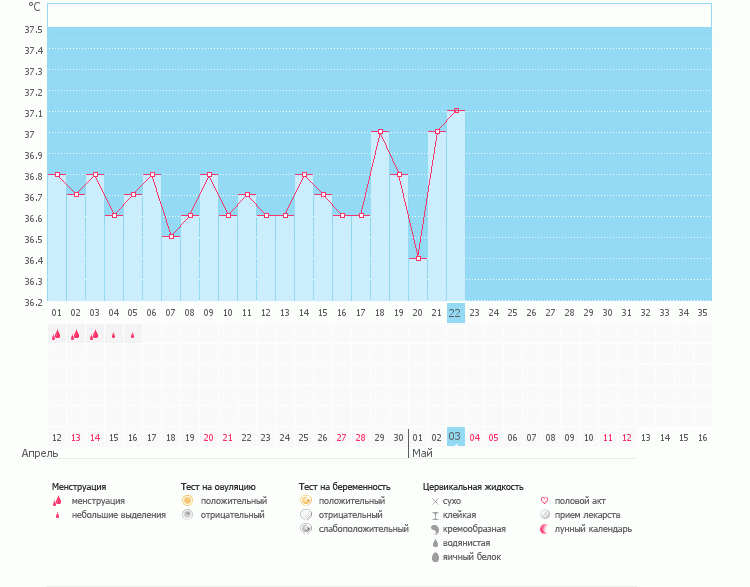750x587 pixels.
Task: Click the сухо cross icon in legend
Action: 435,500
